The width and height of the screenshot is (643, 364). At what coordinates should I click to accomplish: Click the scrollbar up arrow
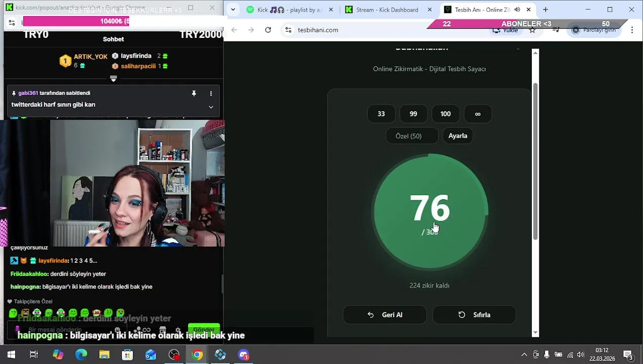point(535,52)
